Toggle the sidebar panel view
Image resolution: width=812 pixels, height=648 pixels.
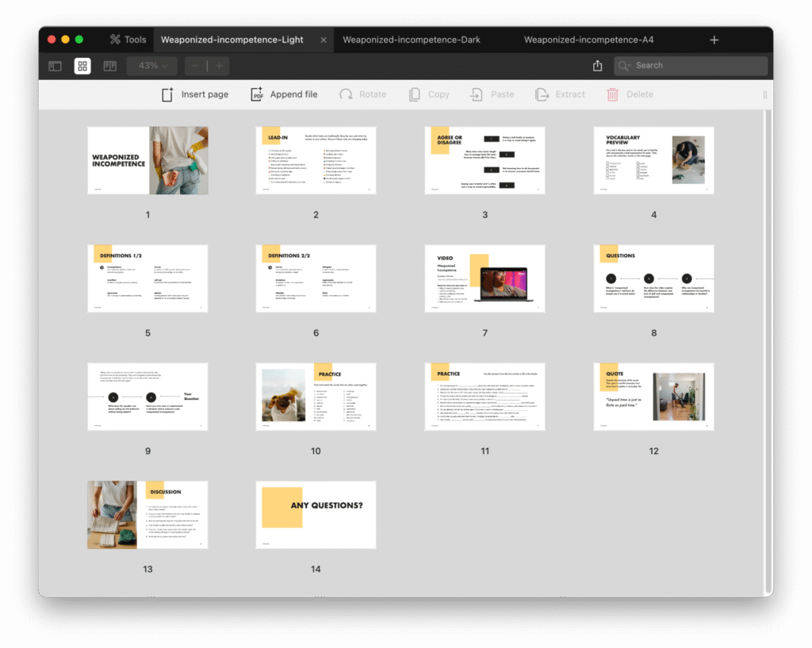(x=56, y=66)
